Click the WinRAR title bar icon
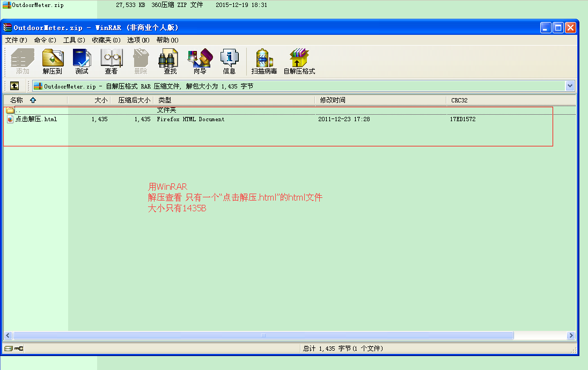The height and width of the screenshot is (370, 588). [8, 27]
